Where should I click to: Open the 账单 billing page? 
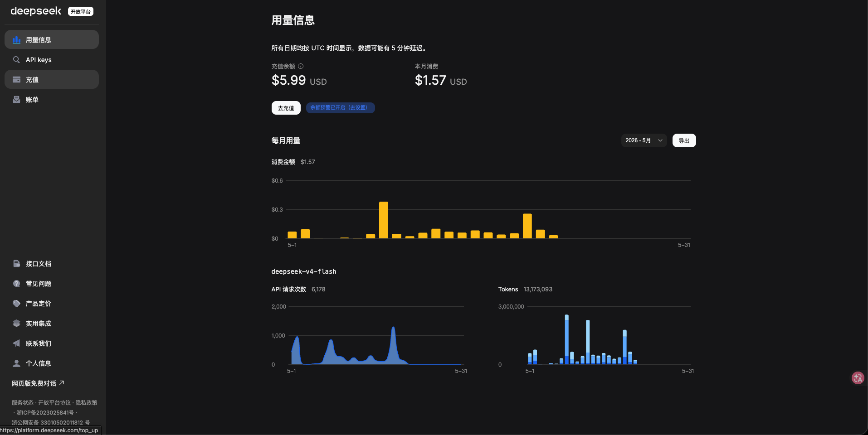pyautogui.click(x=52, y=100)
